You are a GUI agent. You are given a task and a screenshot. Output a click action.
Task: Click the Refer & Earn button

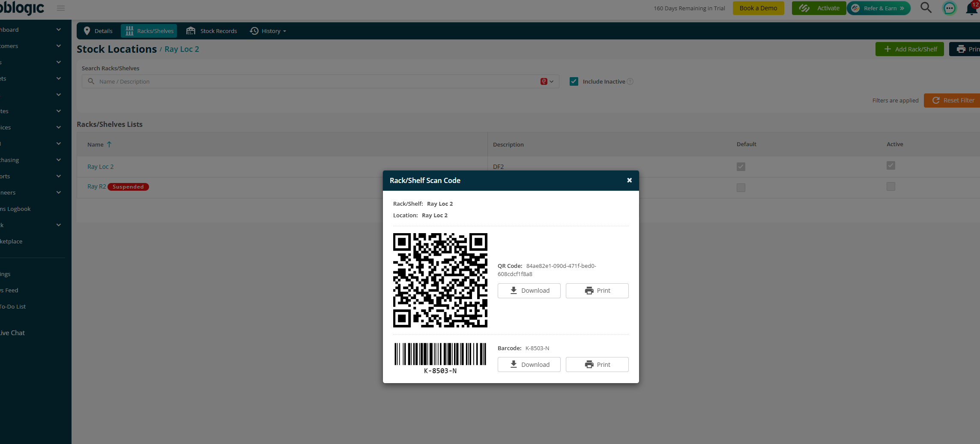pos(879,8)
